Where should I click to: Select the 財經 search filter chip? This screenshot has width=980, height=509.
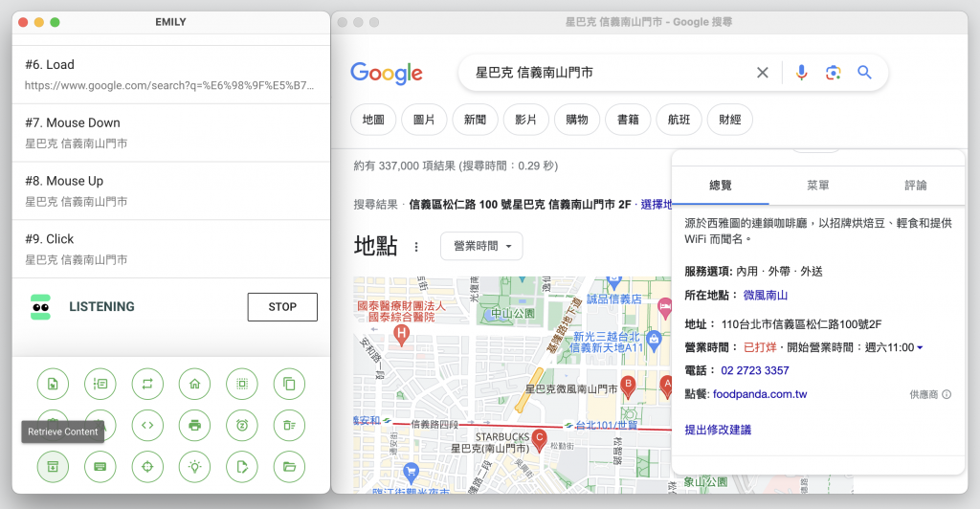[729, 120]
